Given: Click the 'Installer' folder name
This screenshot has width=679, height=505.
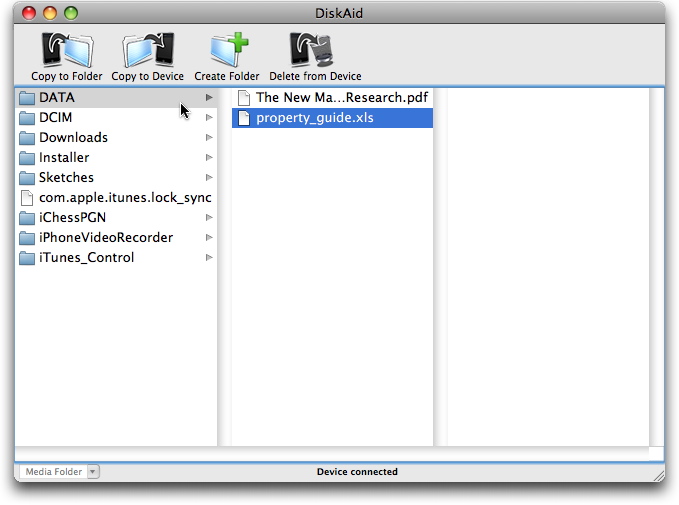Looking at the screenshot, I should (x=64, y=157).
